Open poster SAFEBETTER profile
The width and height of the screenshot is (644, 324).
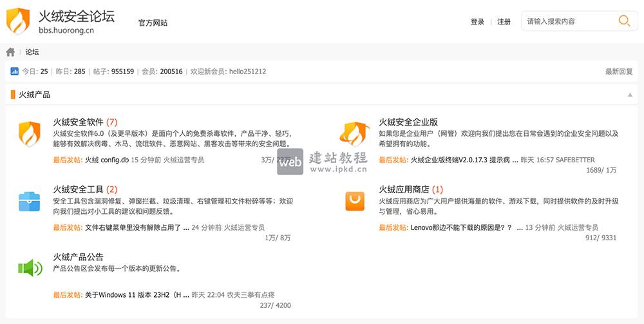pos(575,160)
